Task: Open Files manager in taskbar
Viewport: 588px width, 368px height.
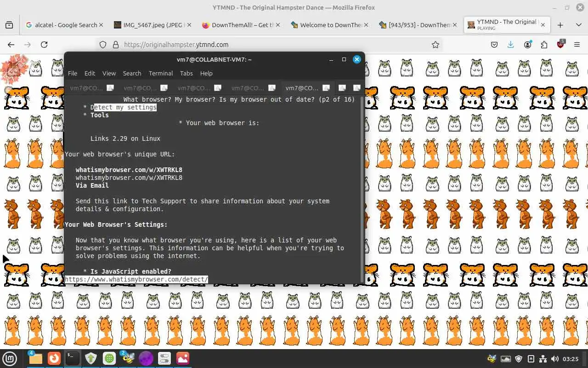Action: 35,358
